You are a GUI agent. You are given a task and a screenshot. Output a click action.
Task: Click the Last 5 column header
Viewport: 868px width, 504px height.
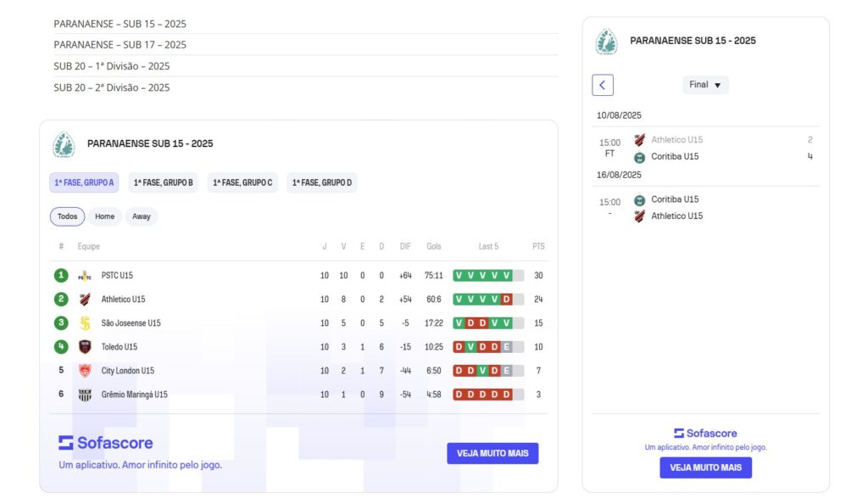tap(488, 246)
